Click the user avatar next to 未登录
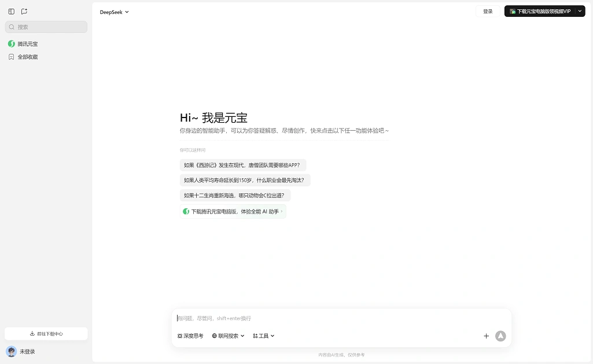The image size is (593, 364). click(12, 351)
